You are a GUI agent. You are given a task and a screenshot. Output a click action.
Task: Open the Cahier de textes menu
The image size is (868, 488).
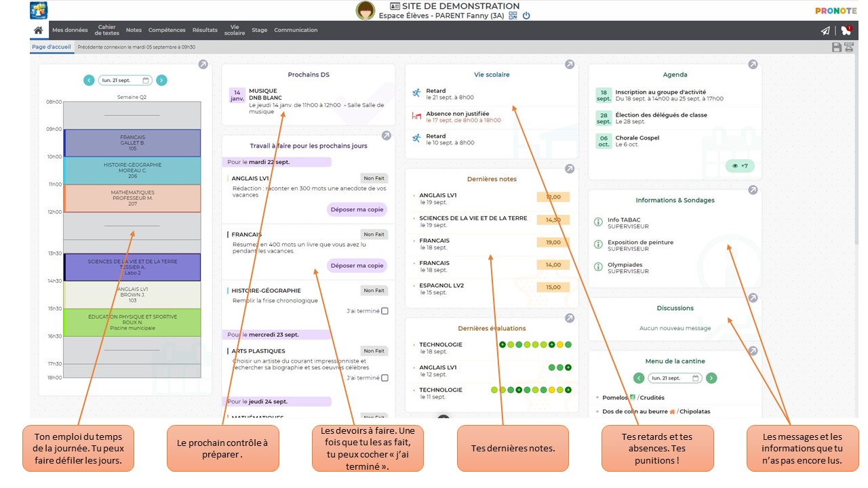tap(106, 30)
